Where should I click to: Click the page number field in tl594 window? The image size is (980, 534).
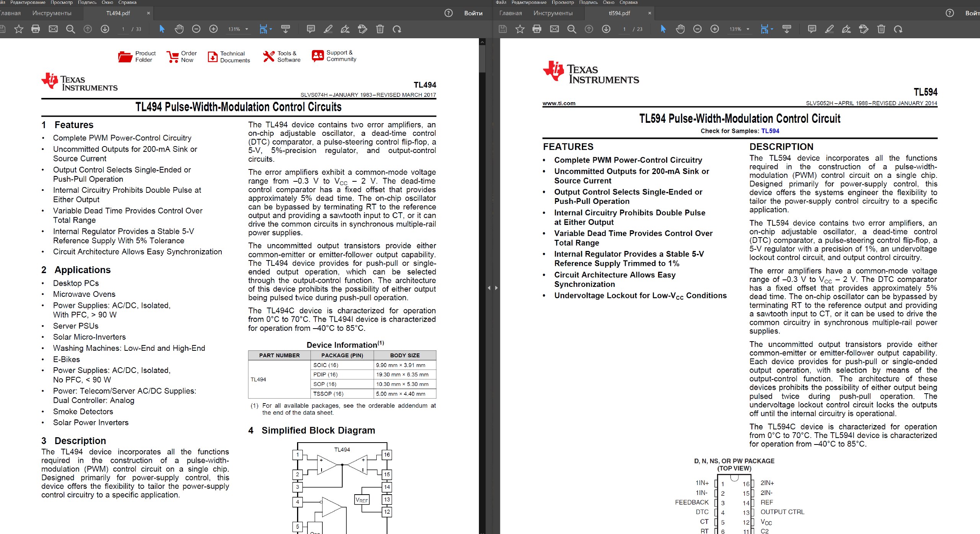[624, 29]
